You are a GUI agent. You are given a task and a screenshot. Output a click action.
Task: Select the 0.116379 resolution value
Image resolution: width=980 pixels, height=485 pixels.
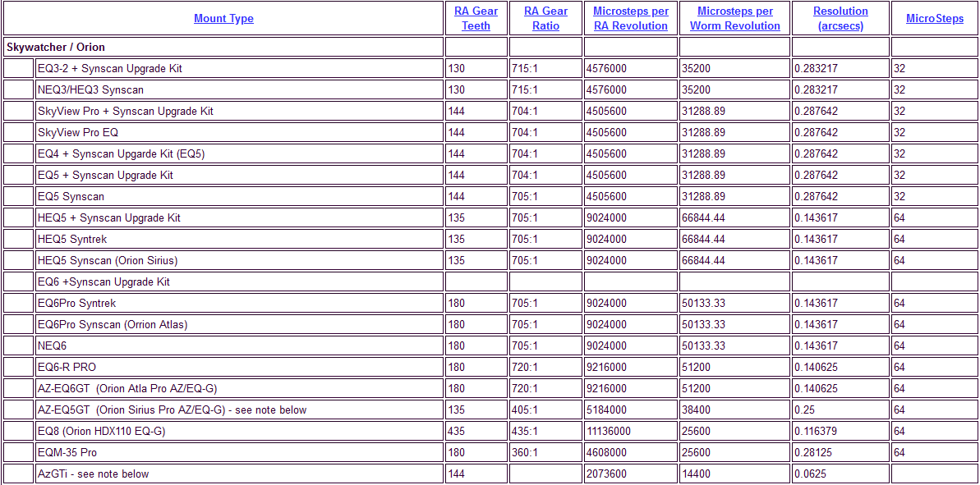816,432
